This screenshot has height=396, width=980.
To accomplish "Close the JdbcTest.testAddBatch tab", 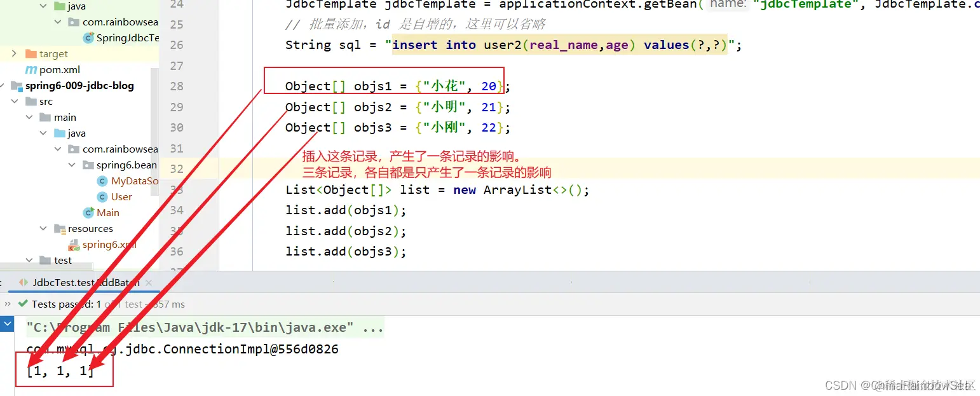I will [x=149, y=282].
